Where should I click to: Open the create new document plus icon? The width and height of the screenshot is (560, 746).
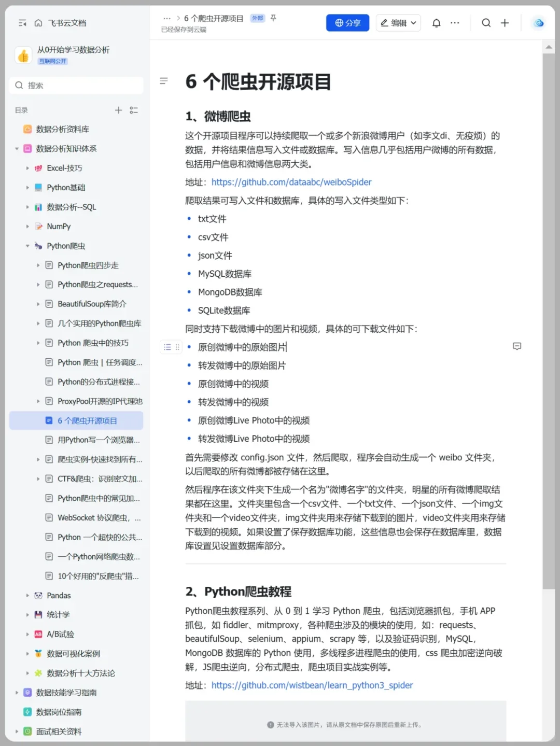click(505, 23)
